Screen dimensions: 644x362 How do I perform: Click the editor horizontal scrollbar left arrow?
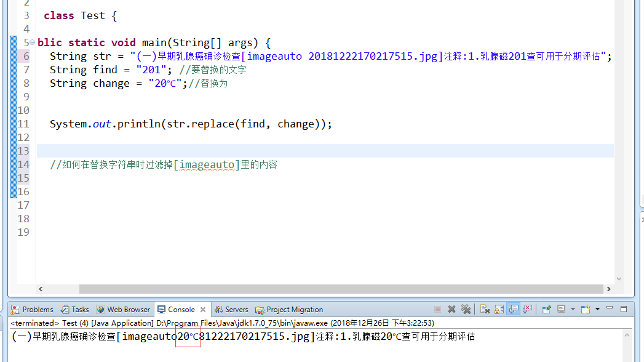(x=41, y=289)
